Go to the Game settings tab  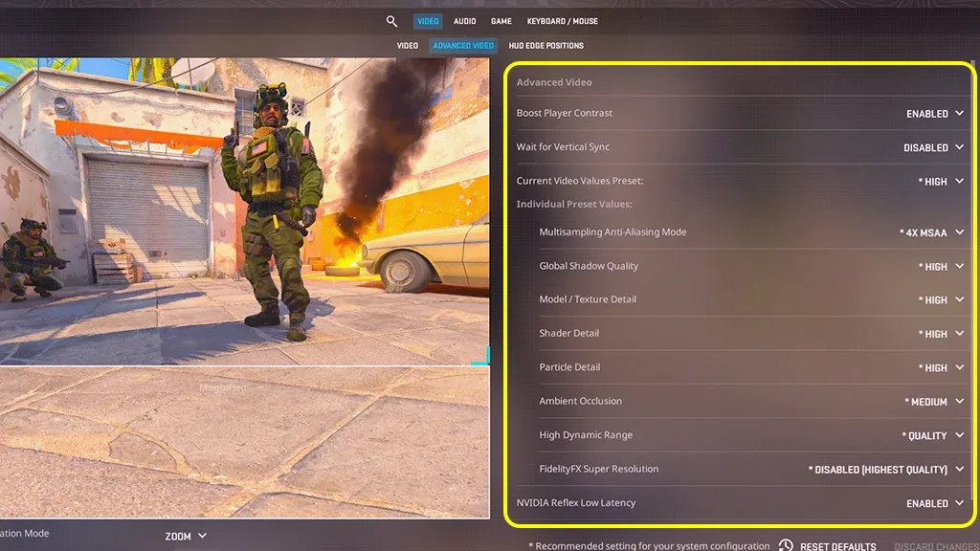[501, 21]
